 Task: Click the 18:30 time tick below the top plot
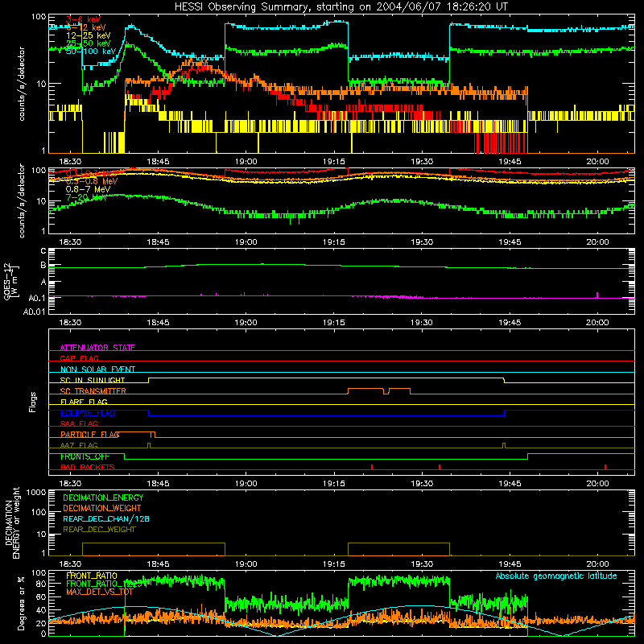[70, 162]
